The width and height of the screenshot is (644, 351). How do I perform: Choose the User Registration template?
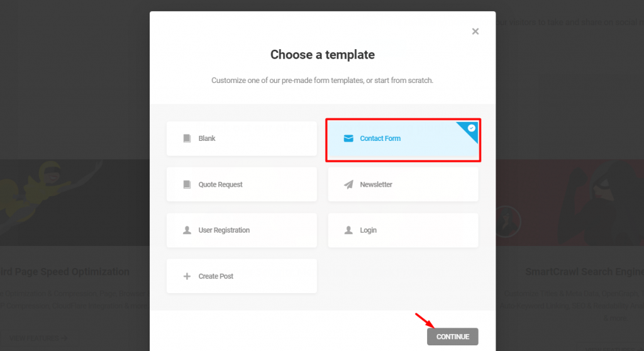coord(241,230)
